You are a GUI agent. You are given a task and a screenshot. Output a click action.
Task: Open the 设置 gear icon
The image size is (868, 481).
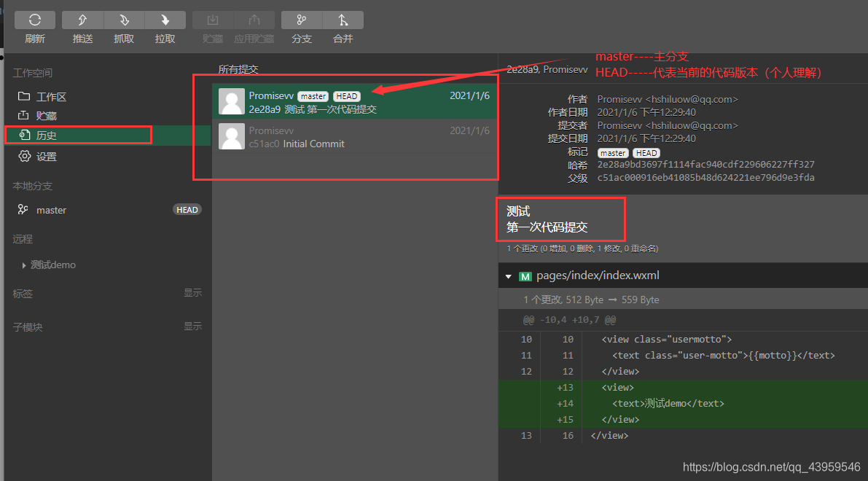pyautogui.click(x=24, y=156)
